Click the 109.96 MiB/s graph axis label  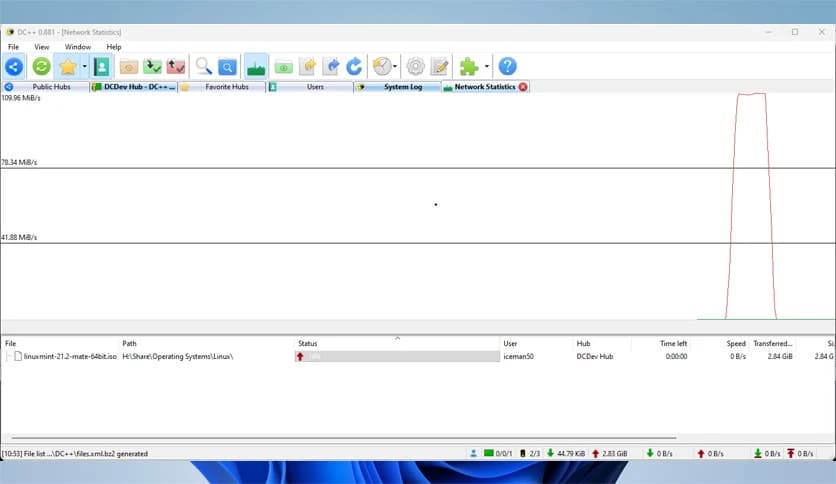[x=21, y=98]
